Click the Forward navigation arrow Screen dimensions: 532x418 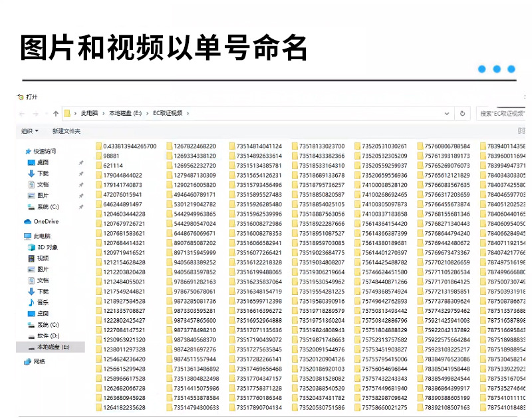point(35,114)
